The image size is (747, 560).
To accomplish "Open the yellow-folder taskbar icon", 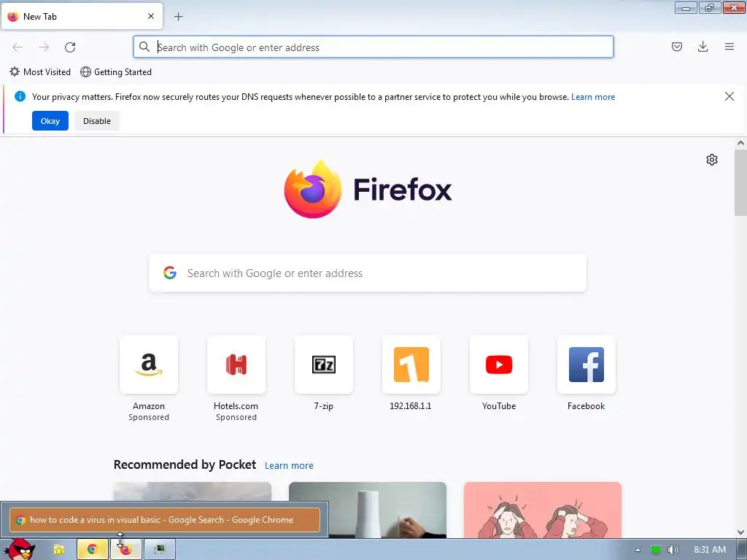I will [x=58, y=550].
